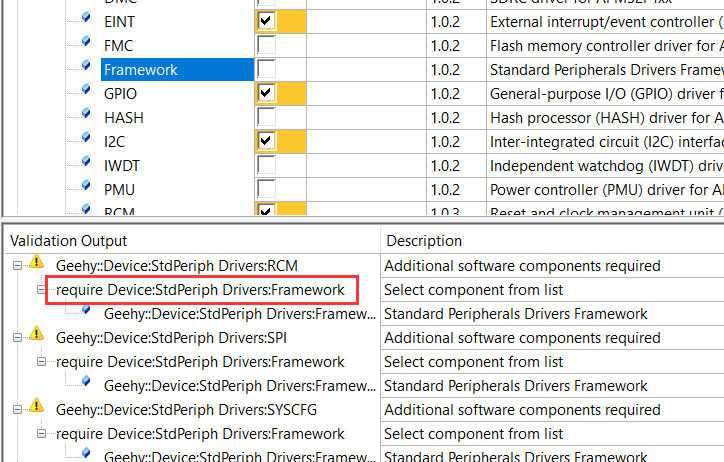Viewport: 724px width, 462px height.
Task: Click 'Additional software components required' for RCM row
Action: tap(522, 266)
